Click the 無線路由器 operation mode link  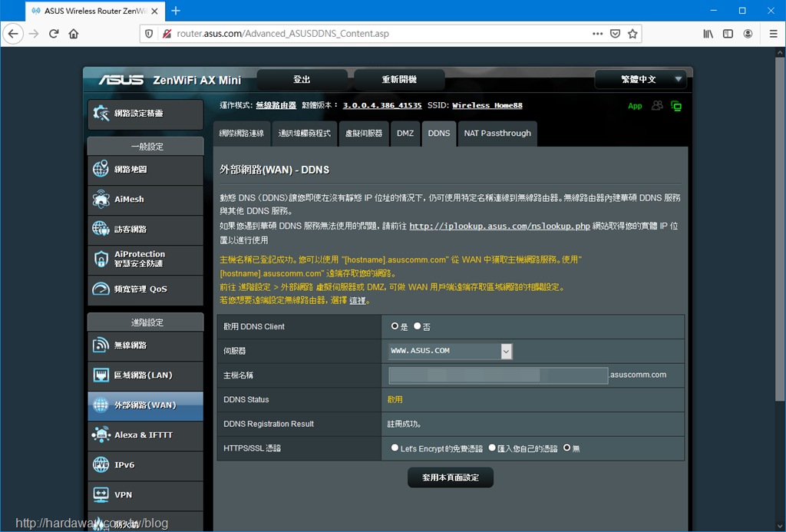(x=276, y=105)
